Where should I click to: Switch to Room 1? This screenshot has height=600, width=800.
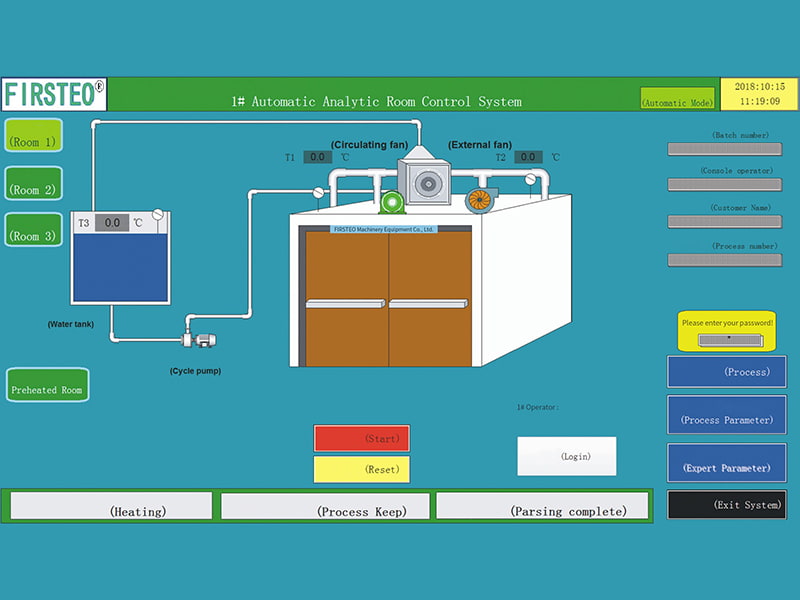point(34,140)
